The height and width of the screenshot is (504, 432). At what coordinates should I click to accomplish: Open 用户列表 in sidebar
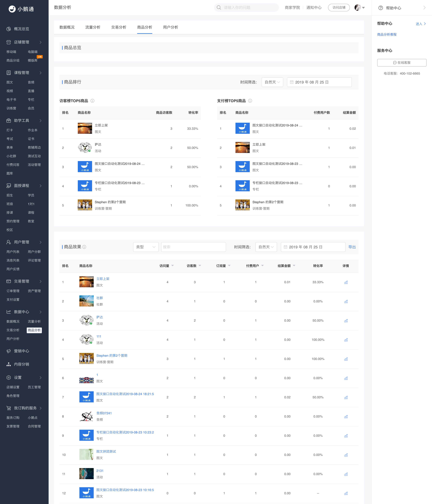pyautogui.click(x=13, y=252)
